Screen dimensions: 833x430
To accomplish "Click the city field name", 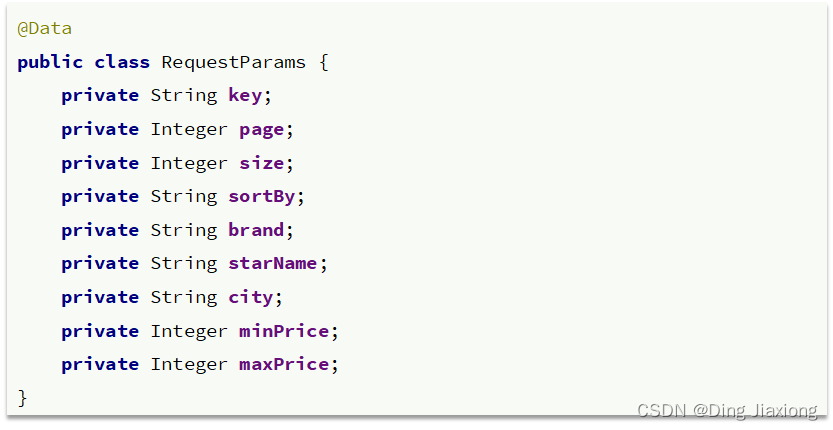I will (250, 298).
